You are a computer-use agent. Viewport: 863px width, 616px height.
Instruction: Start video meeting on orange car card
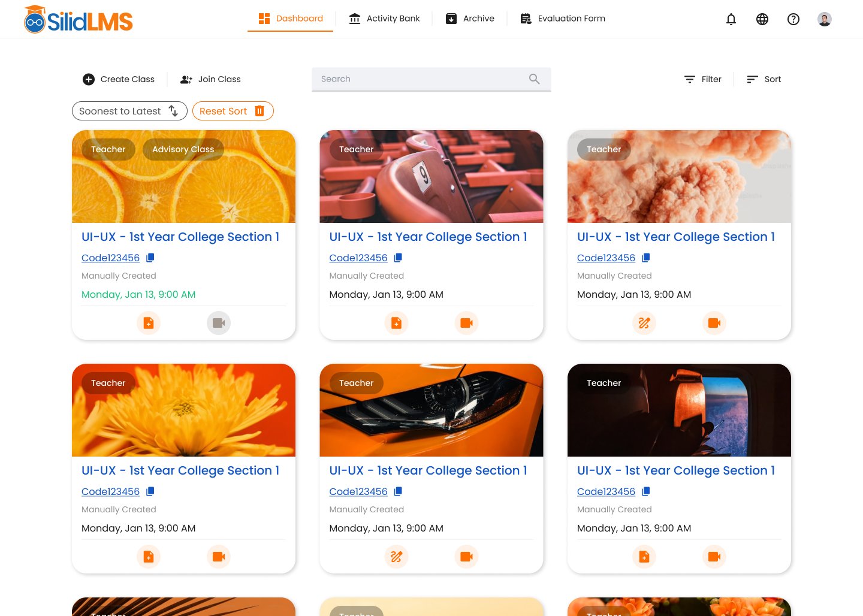click(466, 557)
